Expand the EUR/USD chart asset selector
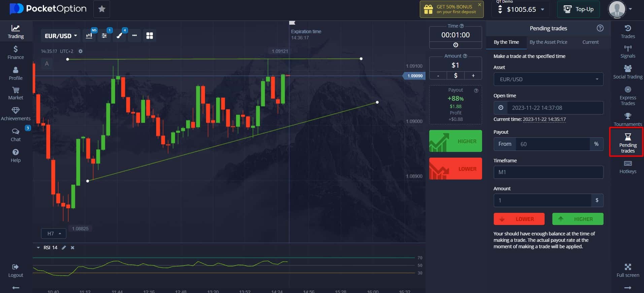 pyautogui.click(x=61, y=36)
